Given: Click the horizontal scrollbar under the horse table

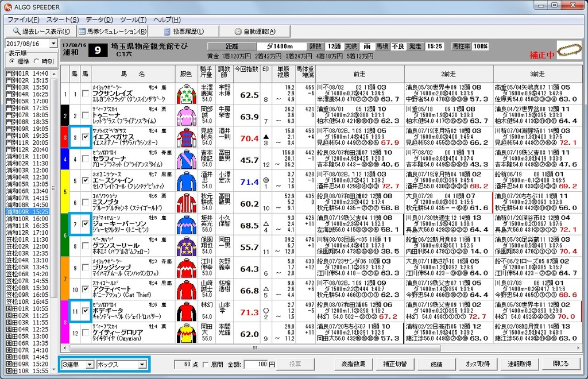Looking at the screenshot, I should pos(322,348).
